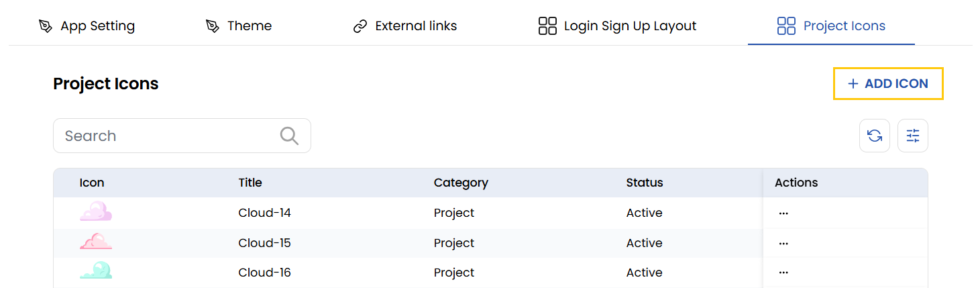Image resolution: width=980 pixels, height=288 pixels.
Task: Click the Title column header
Action: pyautogui.click(x=250, y=183)
